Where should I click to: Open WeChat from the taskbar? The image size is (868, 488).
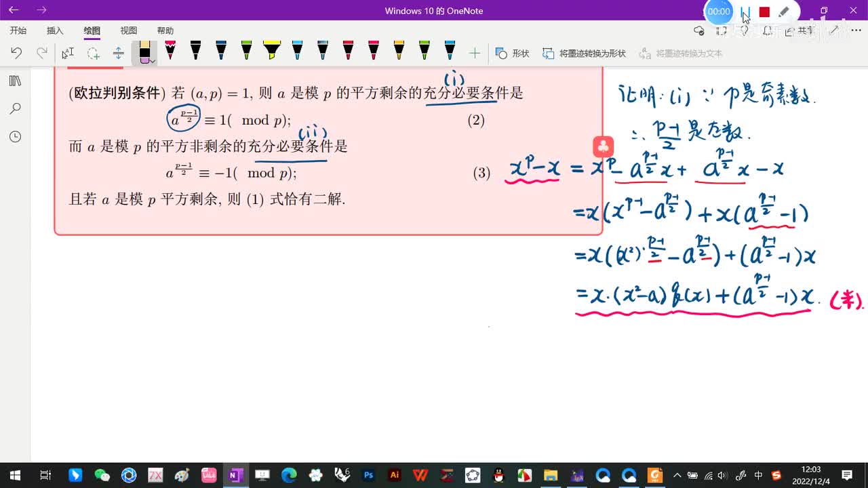[x=102, y=475]
